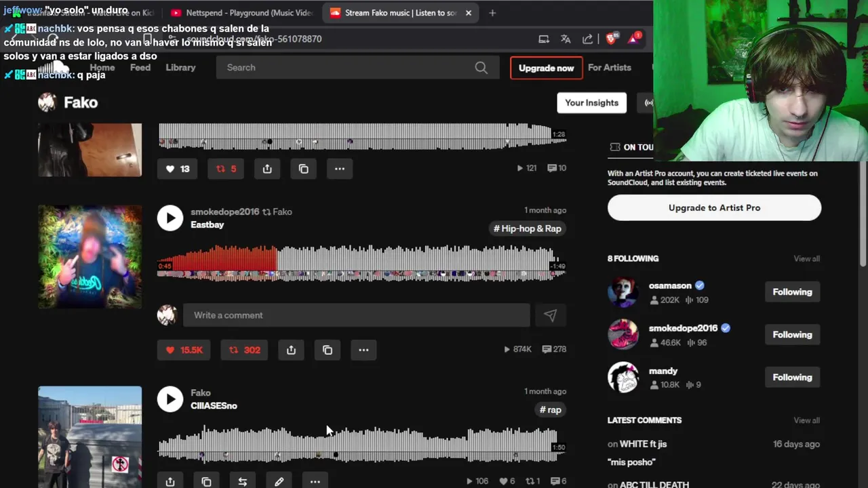Click the browser cast/install icon
This screenshot has width=868, height=488.
544,39
